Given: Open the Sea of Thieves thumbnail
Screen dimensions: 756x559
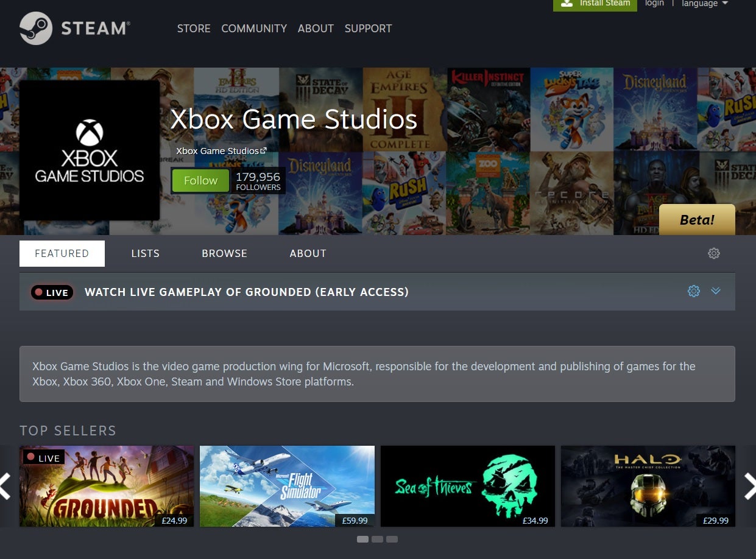Looking at the screenshot, I should tap(468, 486).
